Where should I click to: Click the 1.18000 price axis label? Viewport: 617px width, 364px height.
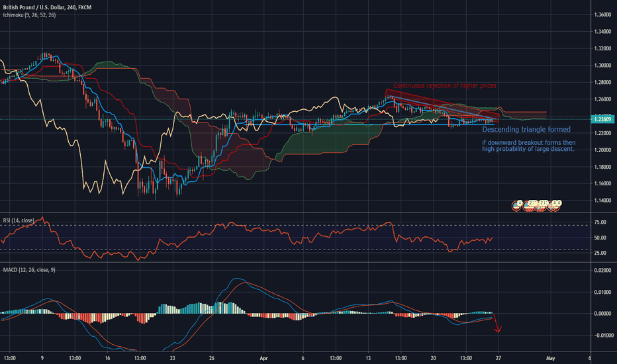click(602, 167)
